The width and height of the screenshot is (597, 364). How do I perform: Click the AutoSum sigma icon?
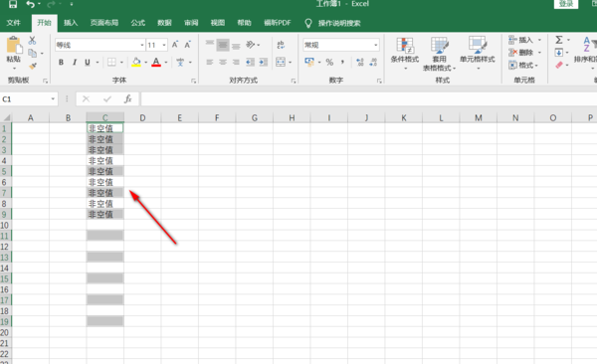point(558,40)
